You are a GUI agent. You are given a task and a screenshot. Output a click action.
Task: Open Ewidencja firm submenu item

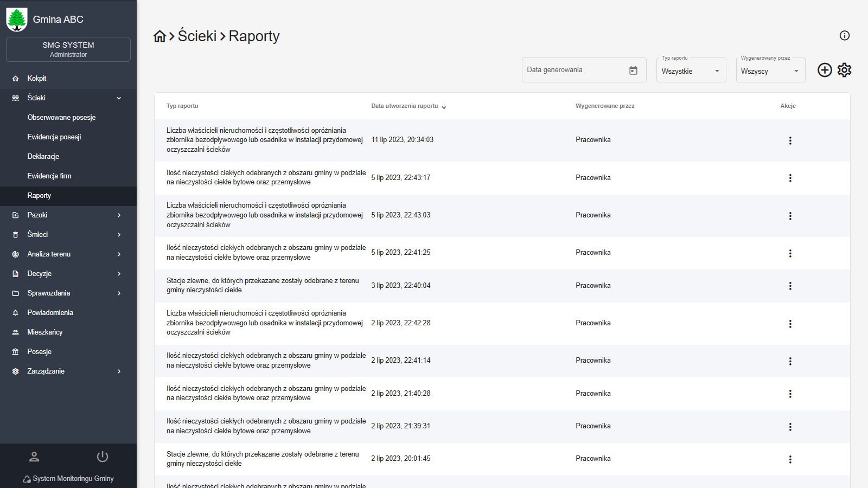49,176
